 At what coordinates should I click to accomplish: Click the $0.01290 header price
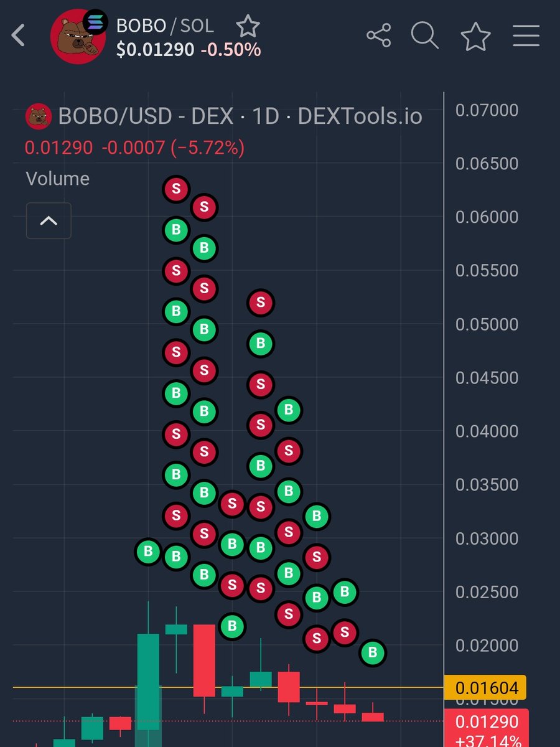(x=156, y=49)
